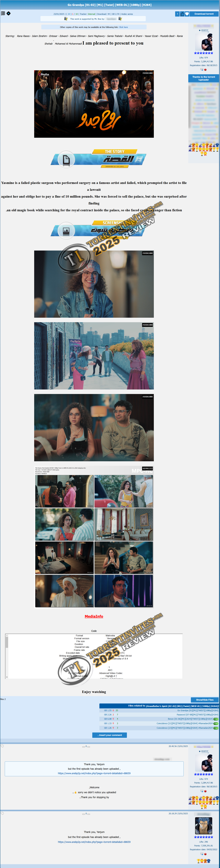Open Coincidence [23] related file link

click(185, 728)
